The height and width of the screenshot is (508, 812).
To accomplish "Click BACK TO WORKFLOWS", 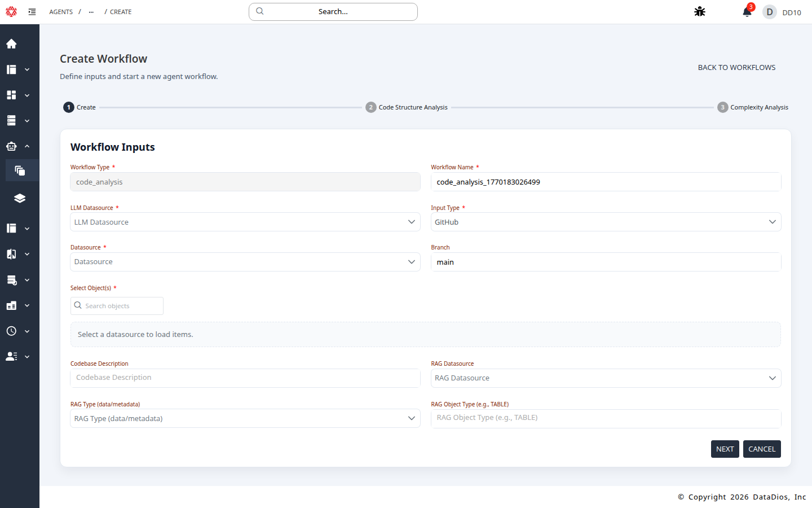I will click(736, 67).
